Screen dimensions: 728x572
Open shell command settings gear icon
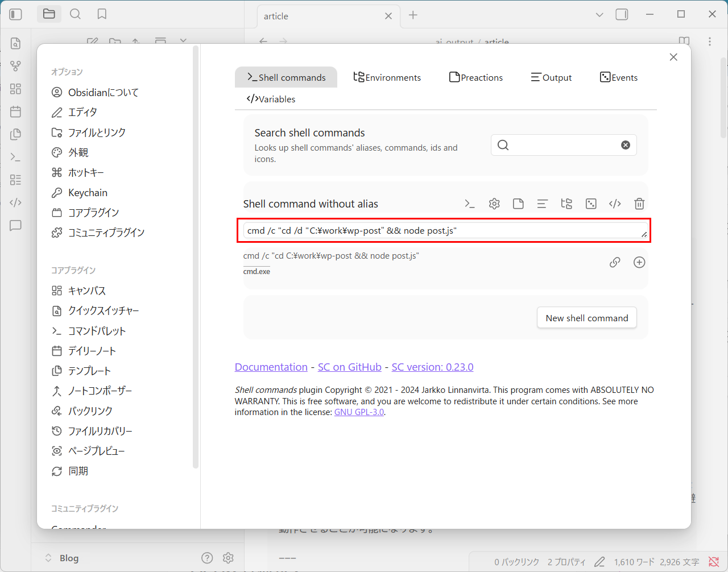tap(494, 204)
